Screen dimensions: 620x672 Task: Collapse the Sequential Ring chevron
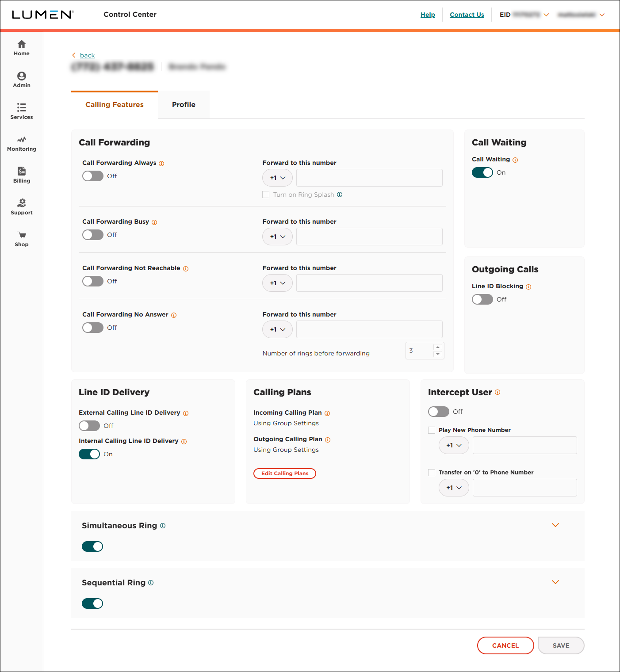(x=555, y=582)
